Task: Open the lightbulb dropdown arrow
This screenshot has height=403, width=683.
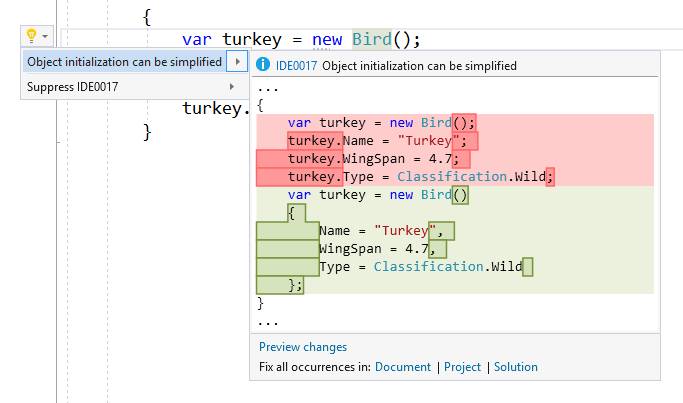Action: (x=45, y=36)
